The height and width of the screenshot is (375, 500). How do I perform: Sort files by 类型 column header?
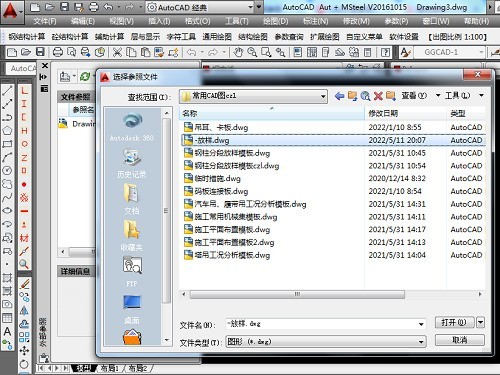(466, 113)
